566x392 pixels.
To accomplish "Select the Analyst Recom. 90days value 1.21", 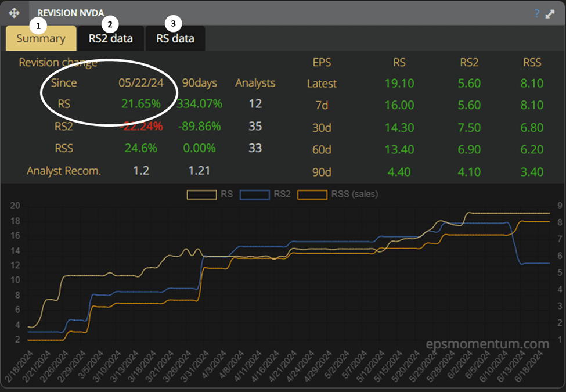I will tap(199, 170).
